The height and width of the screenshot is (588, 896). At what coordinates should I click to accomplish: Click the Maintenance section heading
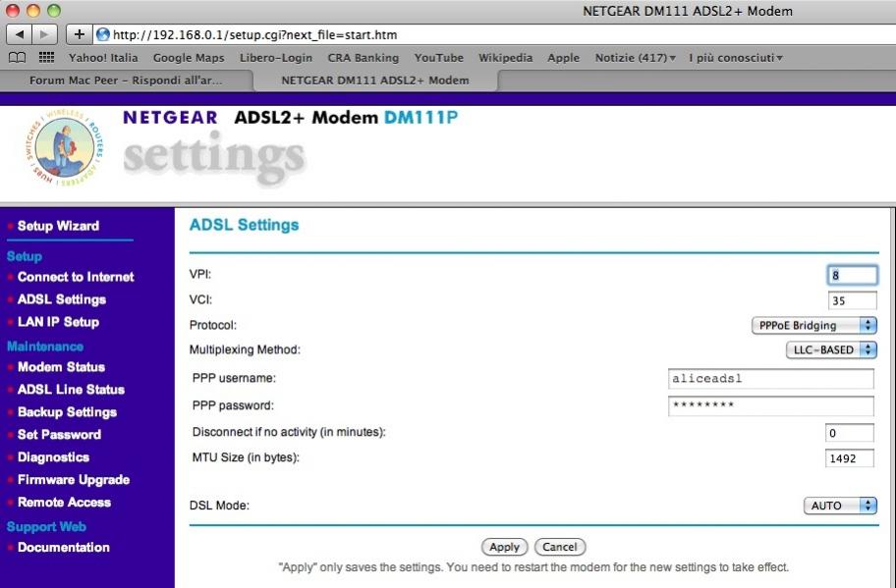coord(45,347)
